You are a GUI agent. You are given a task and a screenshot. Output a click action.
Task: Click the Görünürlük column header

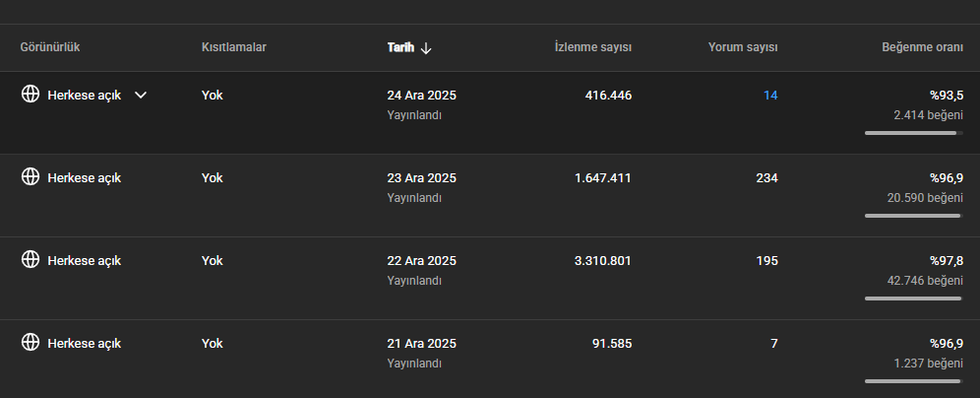(x=50, y=47)
